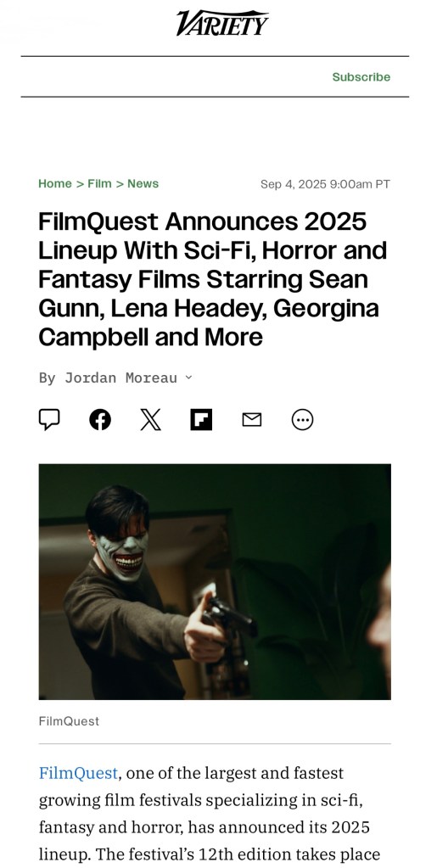437x868 pixels.
Task: Share the article on Facebook
Action: point(100,420)
